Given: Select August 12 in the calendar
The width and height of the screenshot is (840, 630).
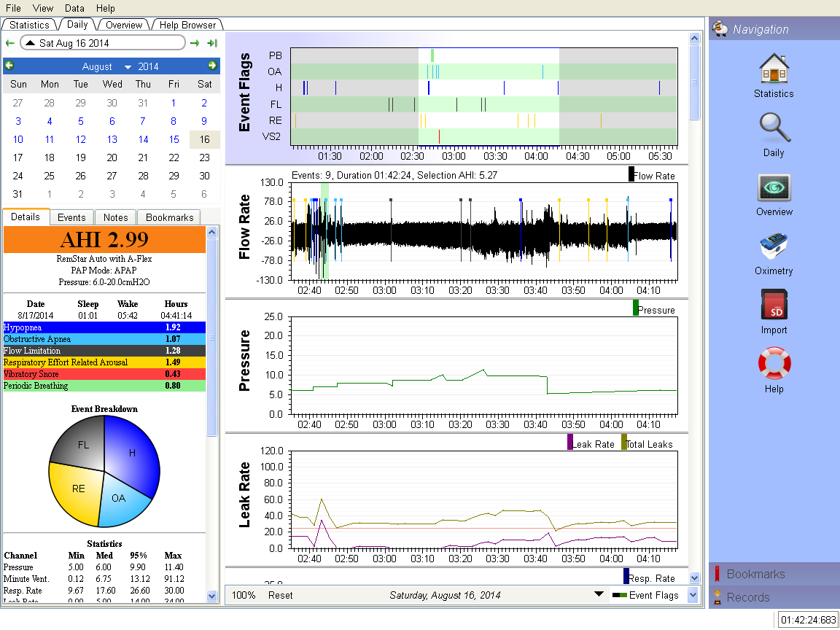Looking at the screenshot, I should tap(80, 139).
